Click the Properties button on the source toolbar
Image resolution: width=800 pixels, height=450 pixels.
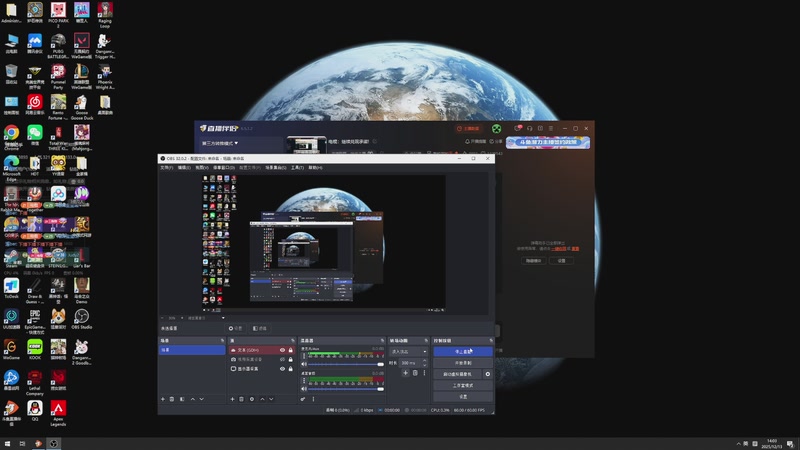click(x=236, y=329)
